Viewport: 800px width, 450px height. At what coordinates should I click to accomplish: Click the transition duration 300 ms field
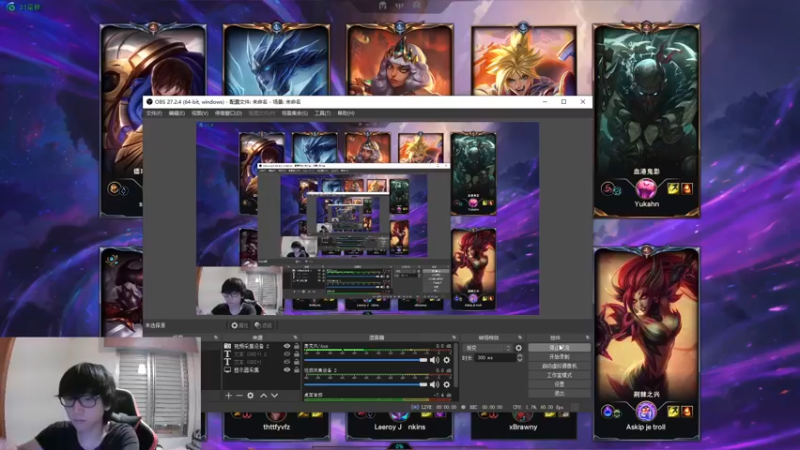click(495, 358)
